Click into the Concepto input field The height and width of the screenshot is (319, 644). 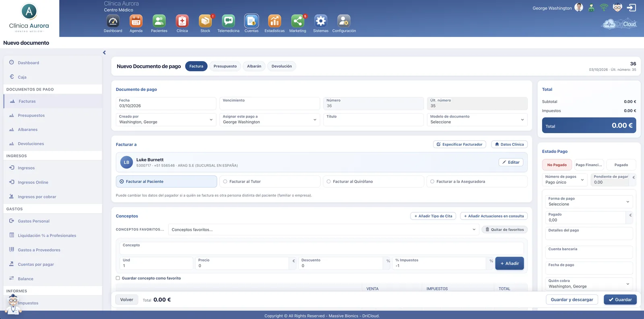point(322,248)
